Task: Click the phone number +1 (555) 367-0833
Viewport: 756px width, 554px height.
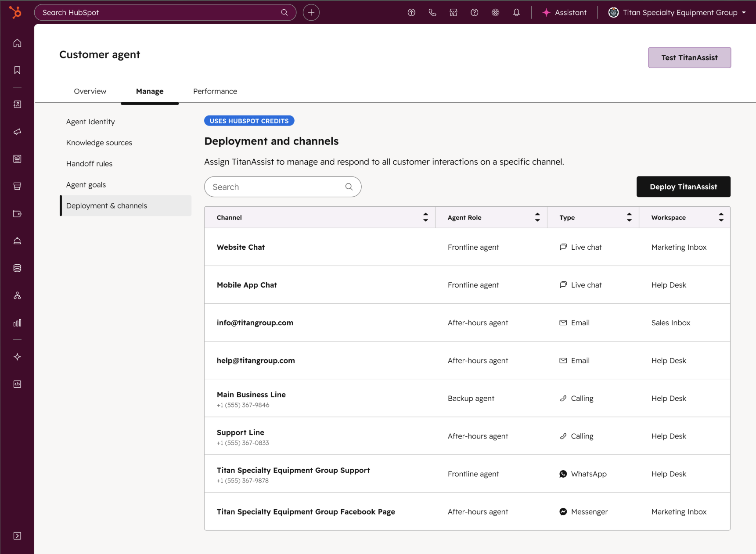Action: point(243,443)
